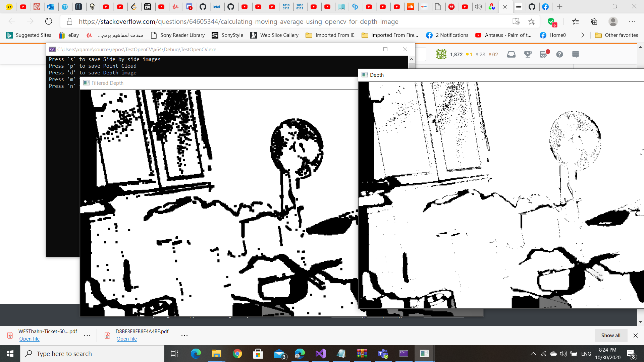Focus the Depth window title bar
644x362 pixels.
click(x=501, y=75)
